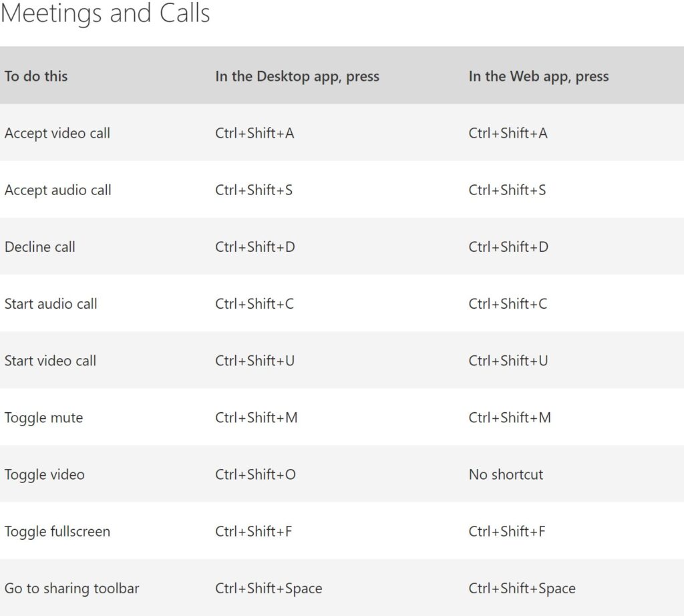684x616 pixels.
Task: Click the 'Go to sharing toolbar' label
Action: (x=72, y=589)
